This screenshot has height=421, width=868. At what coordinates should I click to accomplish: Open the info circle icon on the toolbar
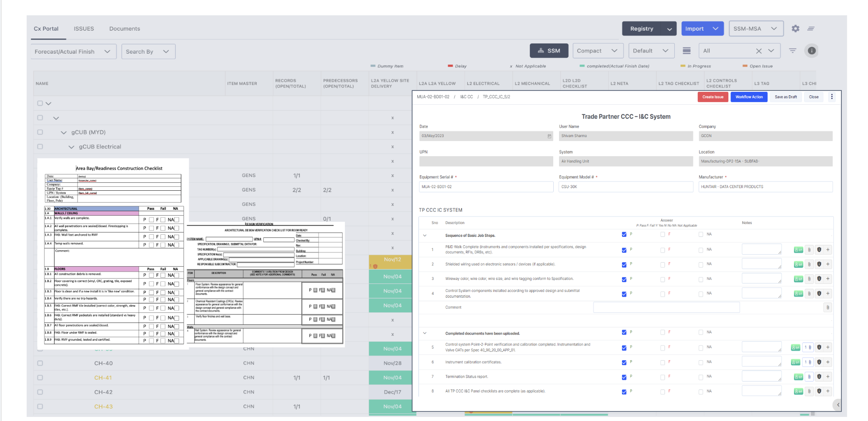point(811,51)
